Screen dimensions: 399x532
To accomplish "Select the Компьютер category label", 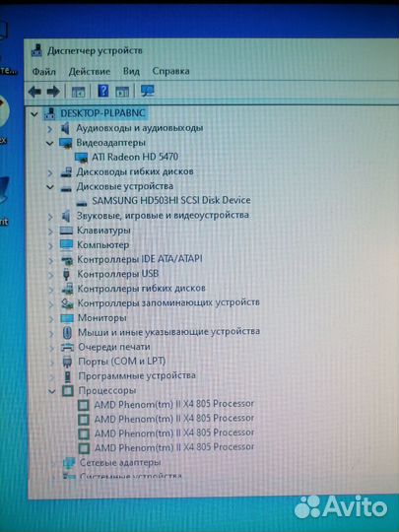I will [102, 245].
